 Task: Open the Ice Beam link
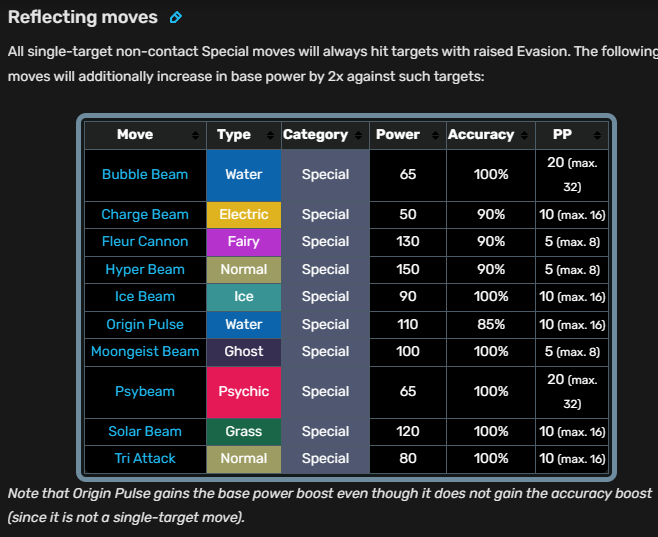tap(145, 296)
